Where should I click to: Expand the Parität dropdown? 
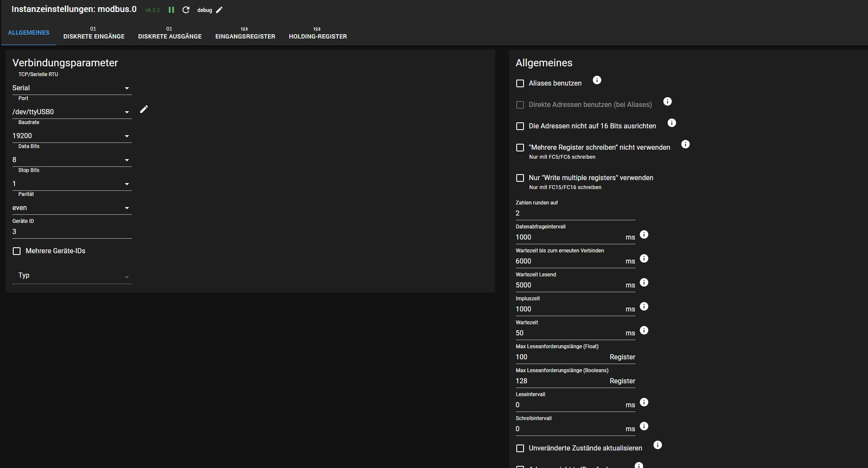[71, 208]
